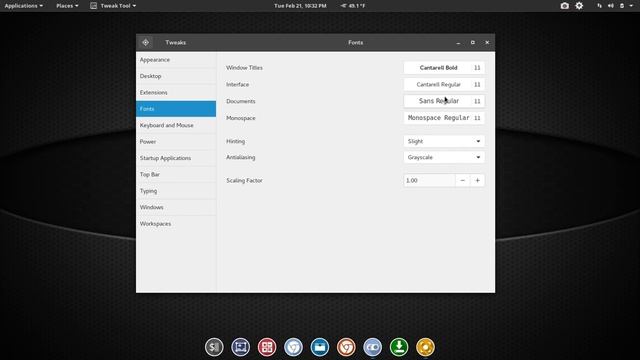Launch the yellow gear dock icon
This screenshot has width=640, height=360.
[x=425, y=347]
